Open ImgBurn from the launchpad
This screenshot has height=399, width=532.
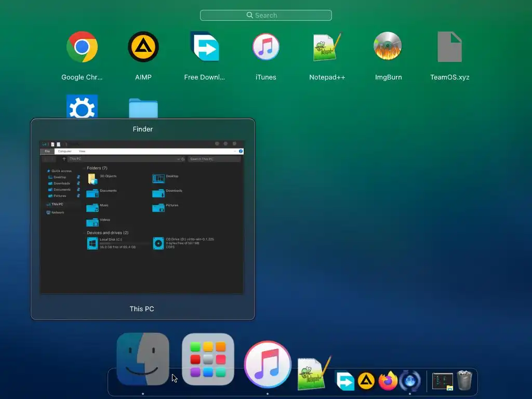(x=388, y=46)
